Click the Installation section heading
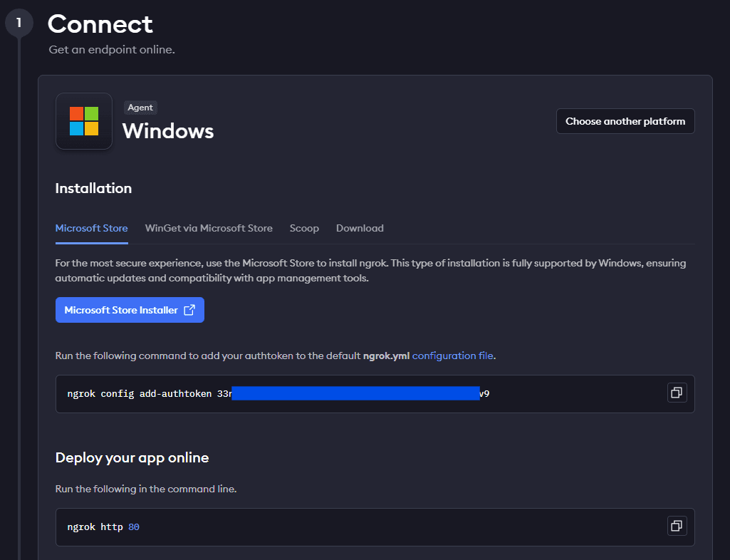The image size is (730, 560). point(93,188)
